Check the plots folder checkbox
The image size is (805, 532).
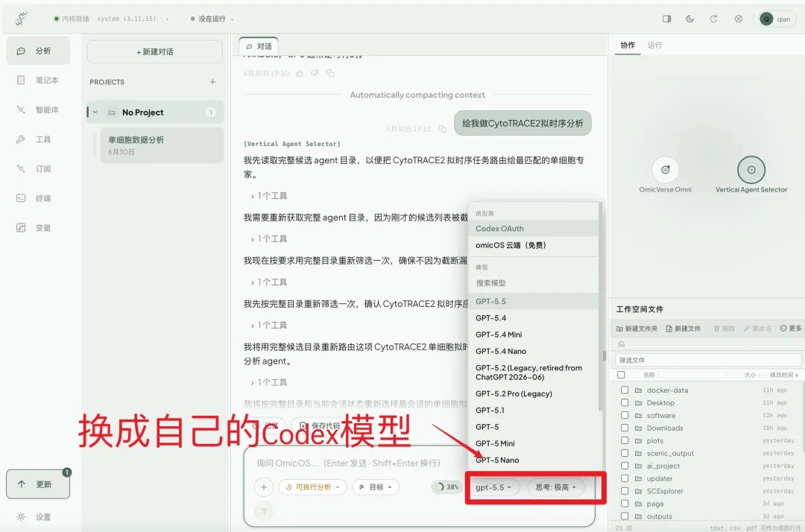pos(625,440)
